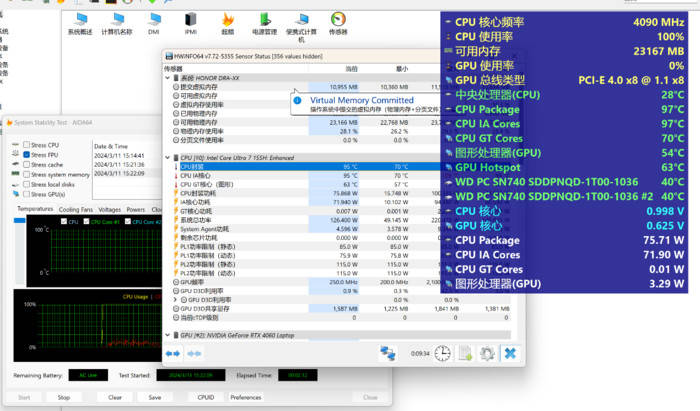Enable the Stress GPU(s) checkbox
The height and width of the screenshot is (411, 700).
point(27,194)
